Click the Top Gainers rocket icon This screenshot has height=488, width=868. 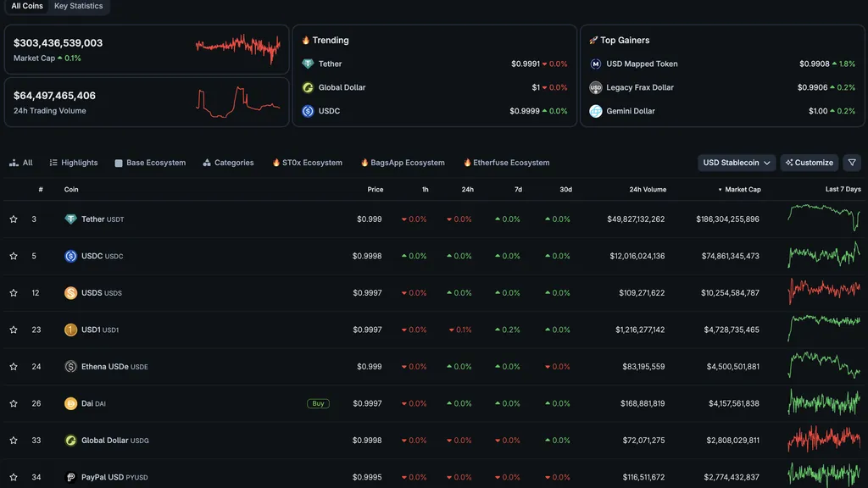tap(593, 40)
